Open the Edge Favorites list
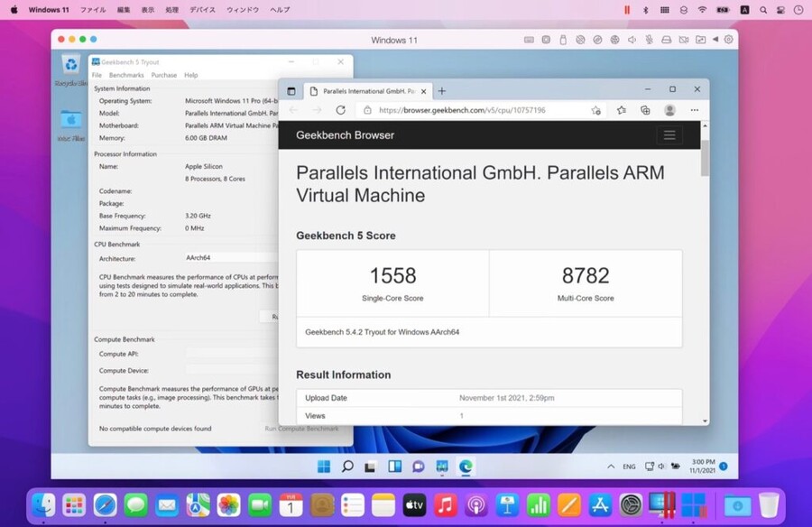 pos(622,110)
